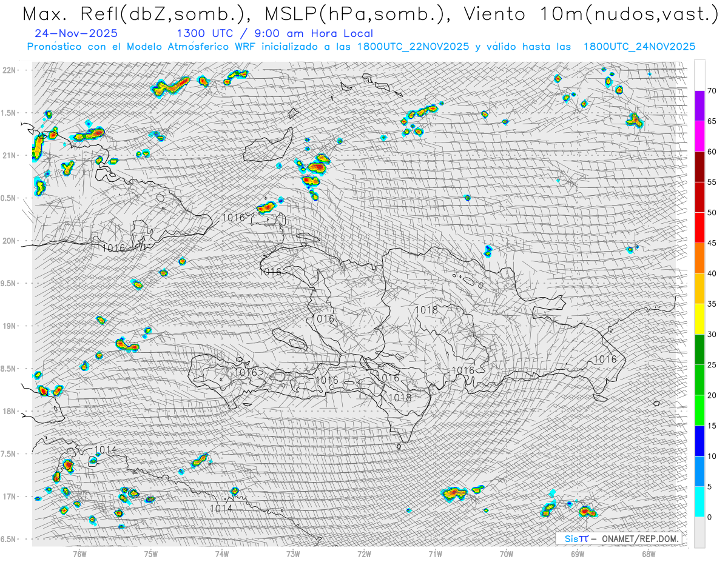Click the purple 65-70 dBZ color band

pyautogui.click(x=699, y=106)
